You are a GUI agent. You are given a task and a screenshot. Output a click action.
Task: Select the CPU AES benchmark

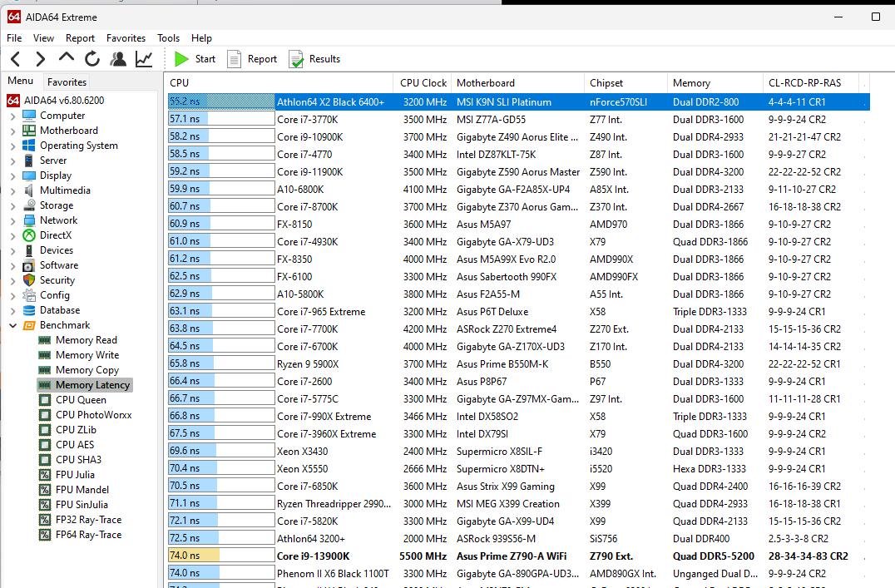[75, 445]
